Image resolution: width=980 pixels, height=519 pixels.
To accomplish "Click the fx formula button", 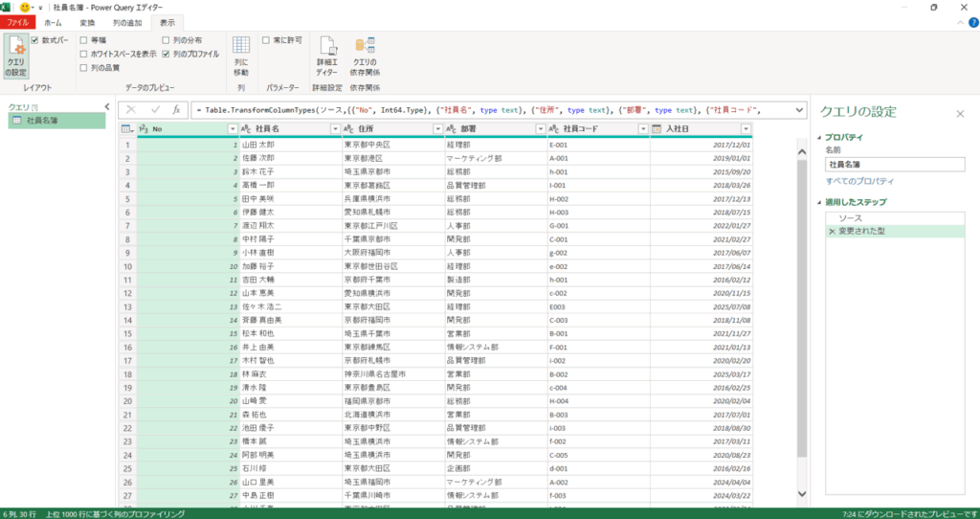I will [176, 110].
